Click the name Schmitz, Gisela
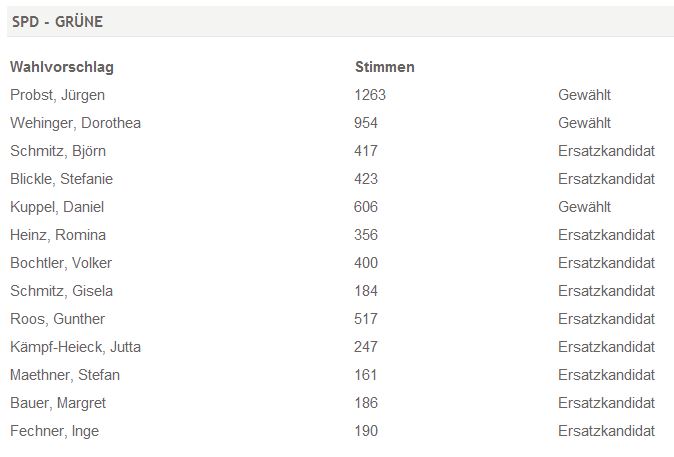 tap(61, 291)
